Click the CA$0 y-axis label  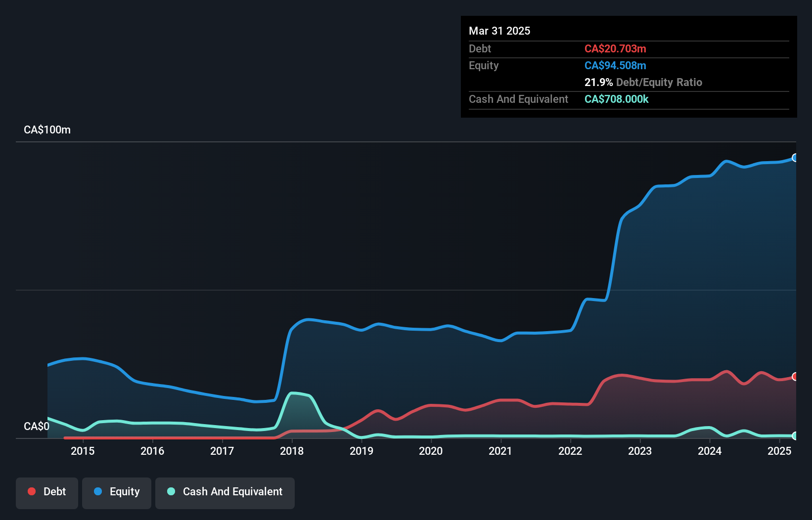pyautogui.click(x=37, y=427)
